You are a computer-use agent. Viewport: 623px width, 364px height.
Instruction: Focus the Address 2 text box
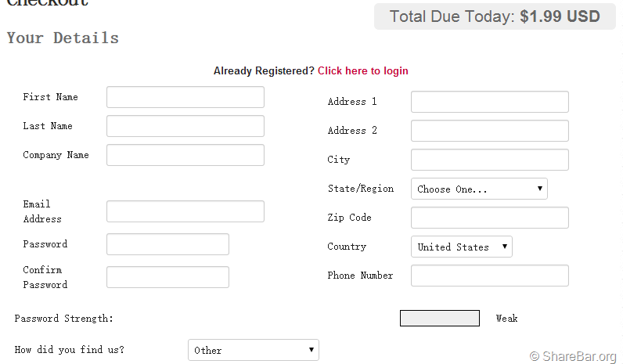489,131
